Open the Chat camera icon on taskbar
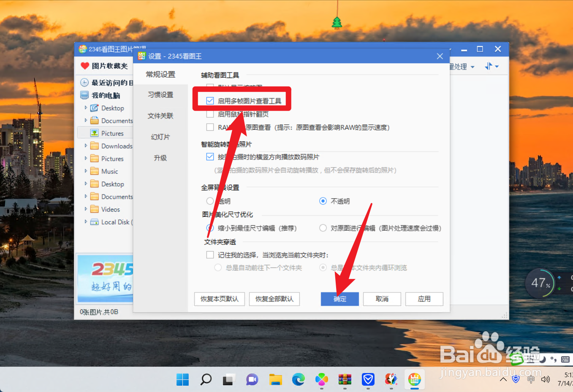Viewport: 573px width, 392px height. [x=252, y=380]
